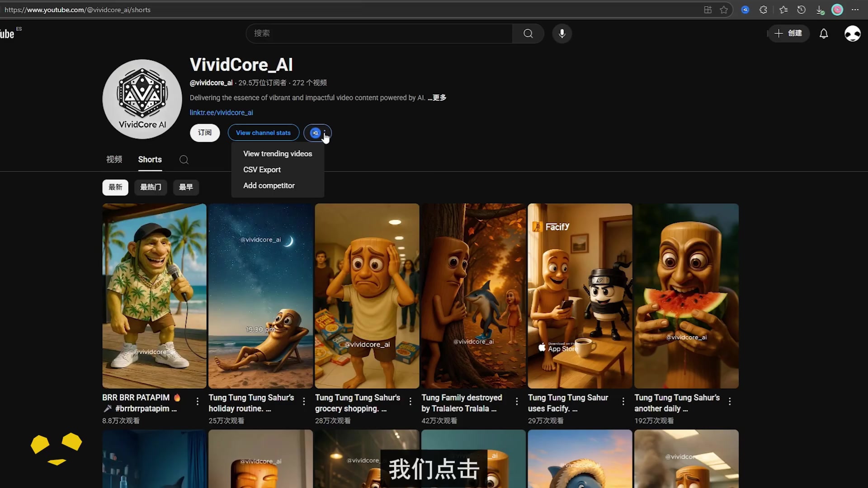Image resolution: width=868 pixels, height=488 pixels.
Task: Bookmark this page with the star icon
Action: [x=724, y=9]
